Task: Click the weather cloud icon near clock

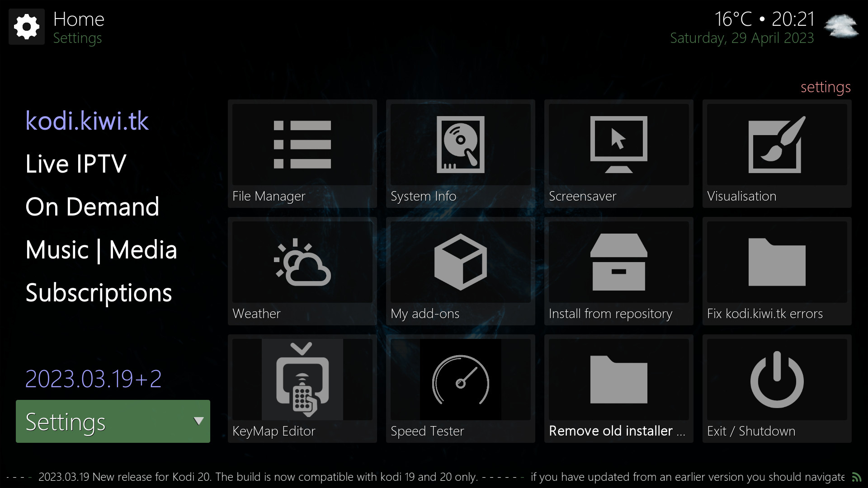Action: click(841, 27)
